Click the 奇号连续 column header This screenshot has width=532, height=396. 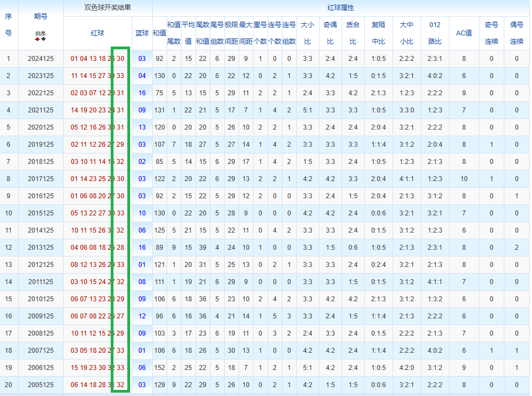(491, 33)
